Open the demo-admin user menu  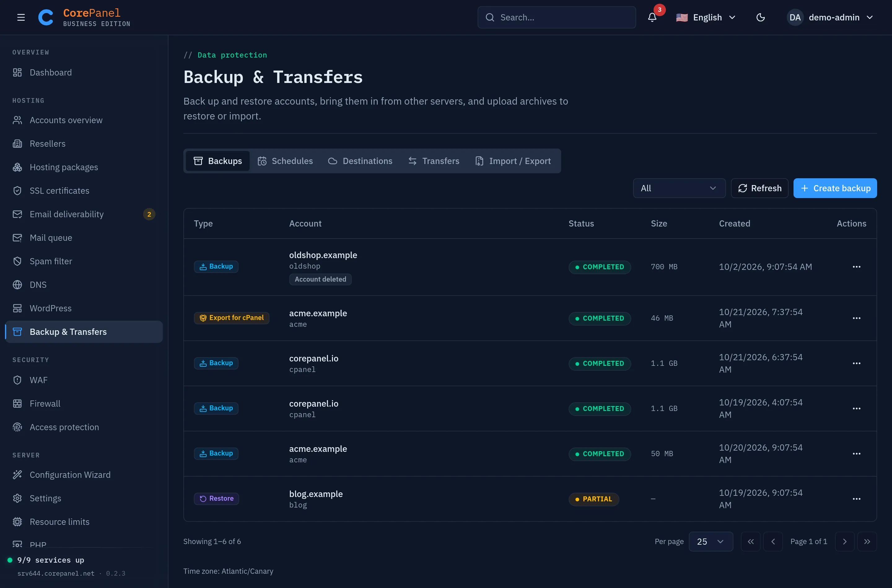pyautogui.click(x=830, y=17)
